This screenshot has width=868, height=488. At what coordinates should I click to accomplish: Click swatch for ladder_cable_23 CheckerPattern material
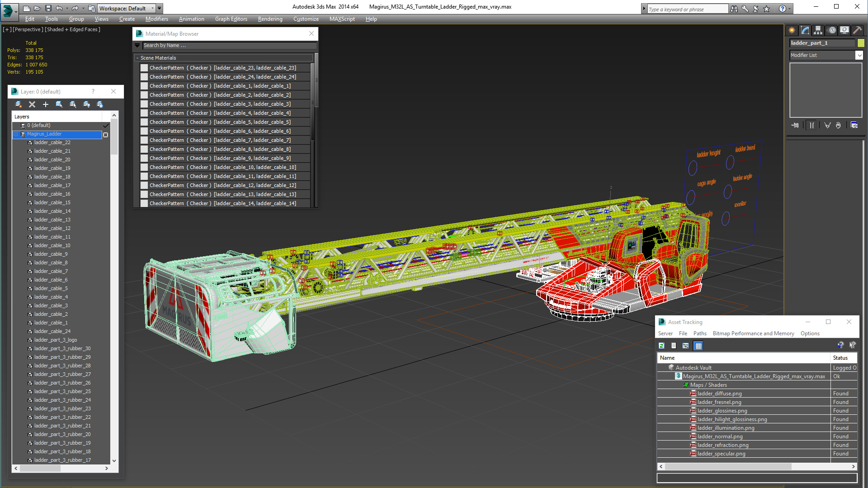pyautogui.click(x=144, y=68)
